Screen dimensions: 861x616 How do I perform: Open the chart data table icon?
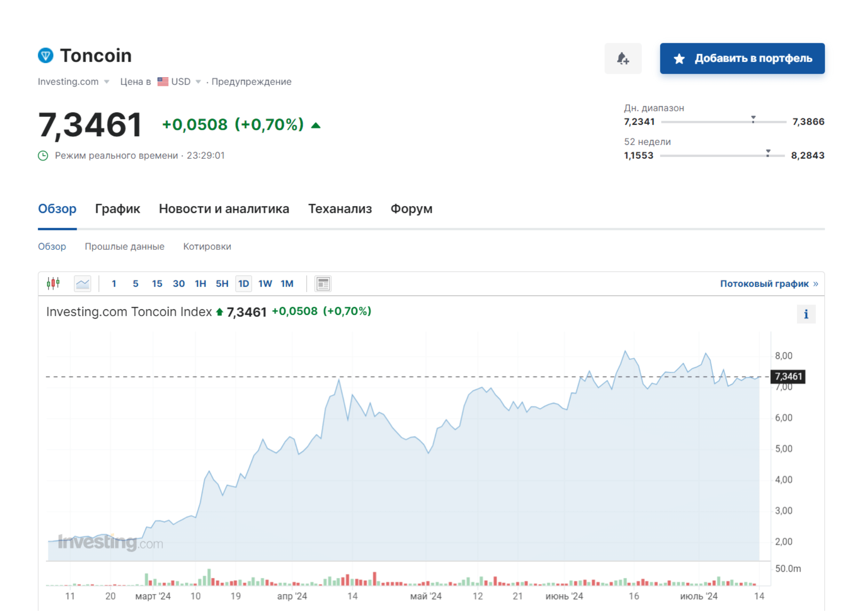(323, 283)
